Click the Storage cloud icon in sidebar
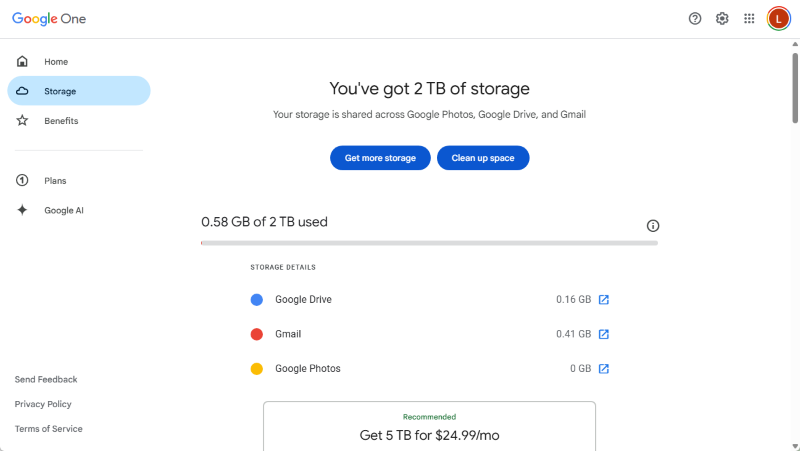This screenshot has height=451, width=800. [22, 91]
